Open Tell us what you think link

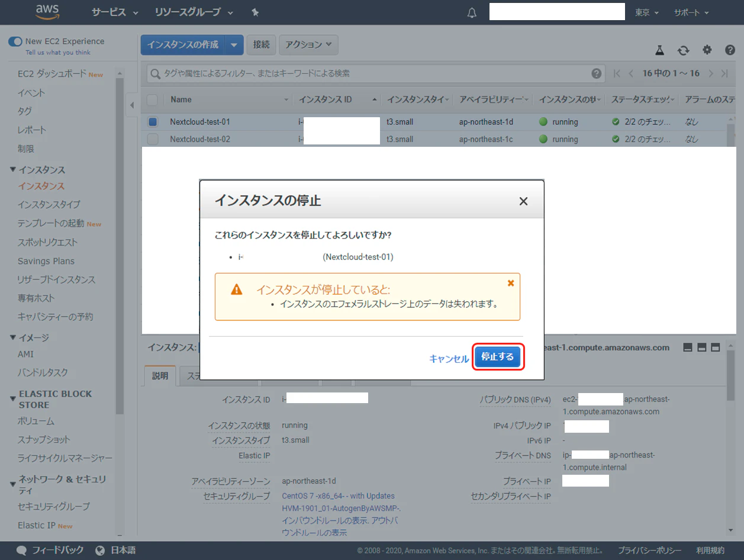58,52
